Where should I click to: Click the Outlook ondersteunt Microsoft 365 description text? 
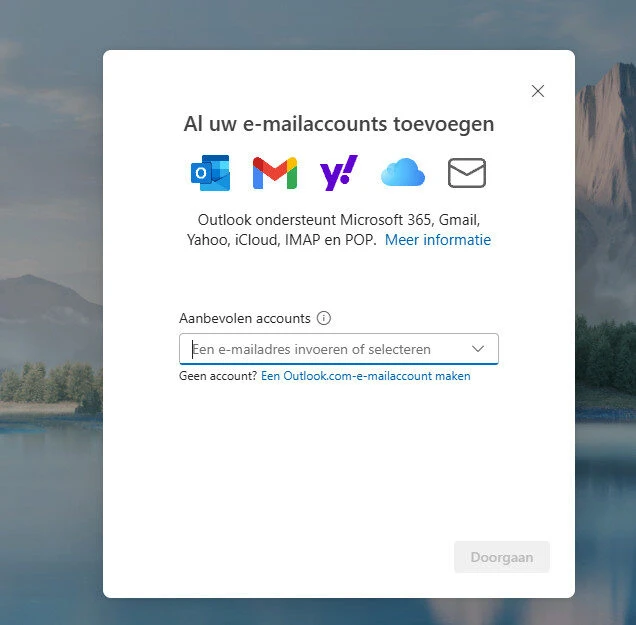[x=338, y=219]
